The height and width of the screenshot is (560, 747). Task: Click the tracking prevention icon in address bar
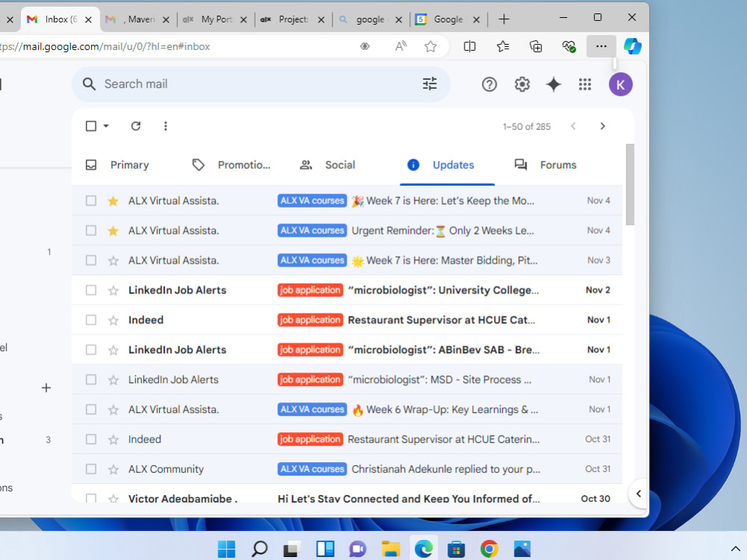tap(365, 46)
